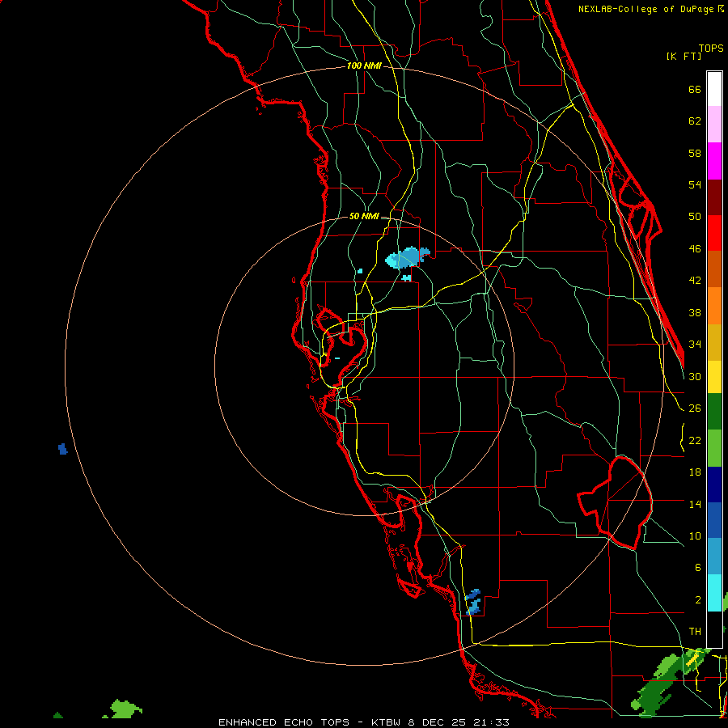Viewport: 728px width, 728px height.
Task: Click the 38 value on the scale
Action: 695,312
